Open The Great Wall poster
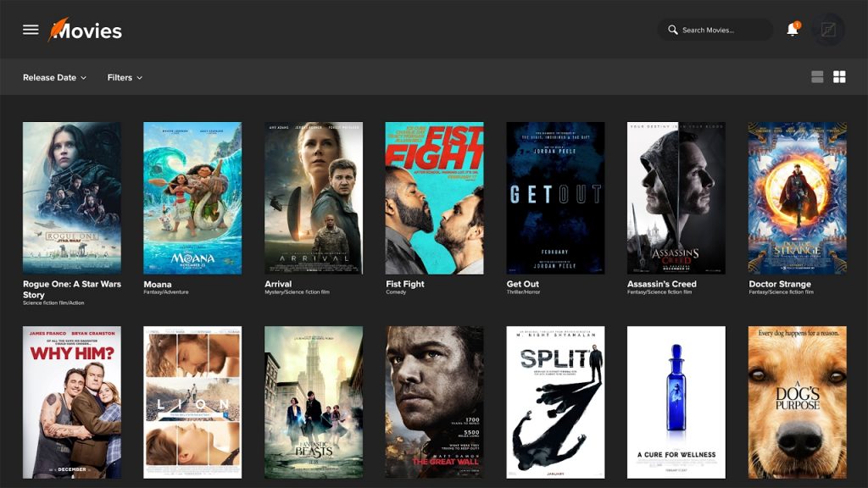Image resolution: width=868 pixels, height=488 pixels. [x=435, y=402]
